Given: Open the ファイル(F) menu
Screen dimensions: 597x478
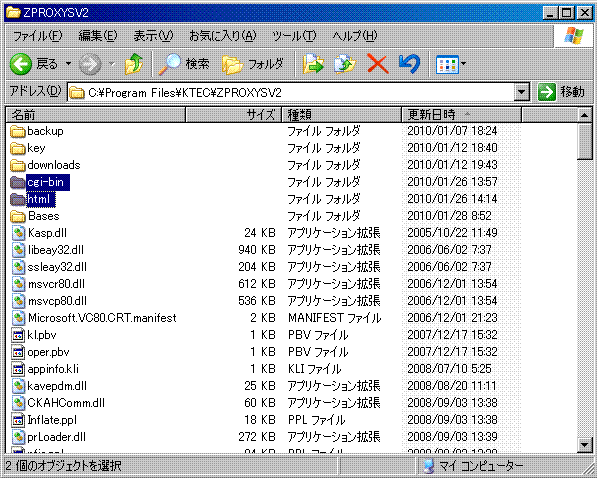Looking at the screenshot, I should (37, 36).
